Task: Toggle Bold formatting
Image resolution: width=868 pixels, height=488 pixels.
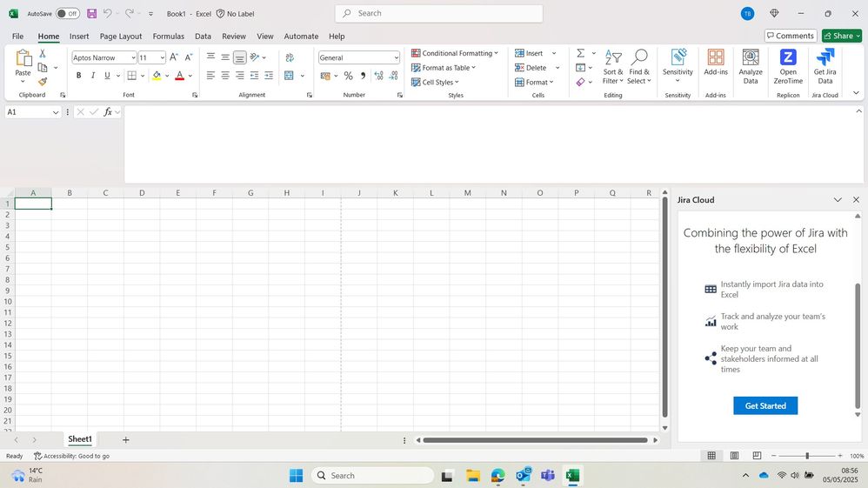Action: coord(78,76)
